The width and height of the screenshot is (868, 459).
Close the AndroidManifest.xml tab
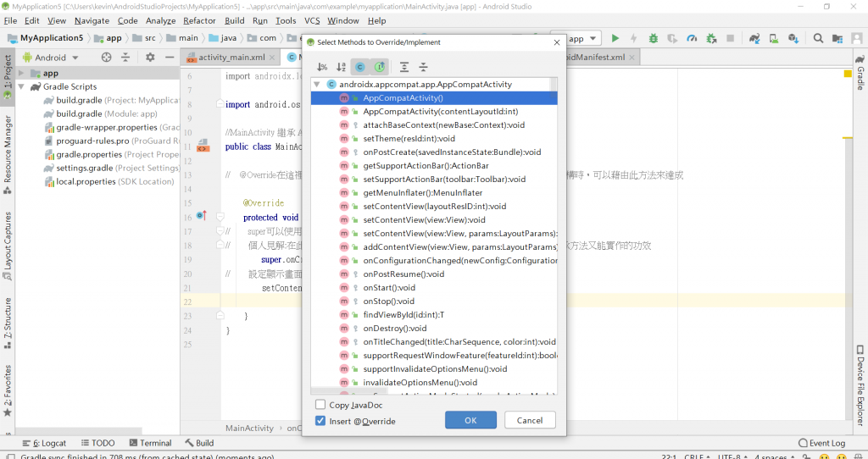tap(632, 58)
